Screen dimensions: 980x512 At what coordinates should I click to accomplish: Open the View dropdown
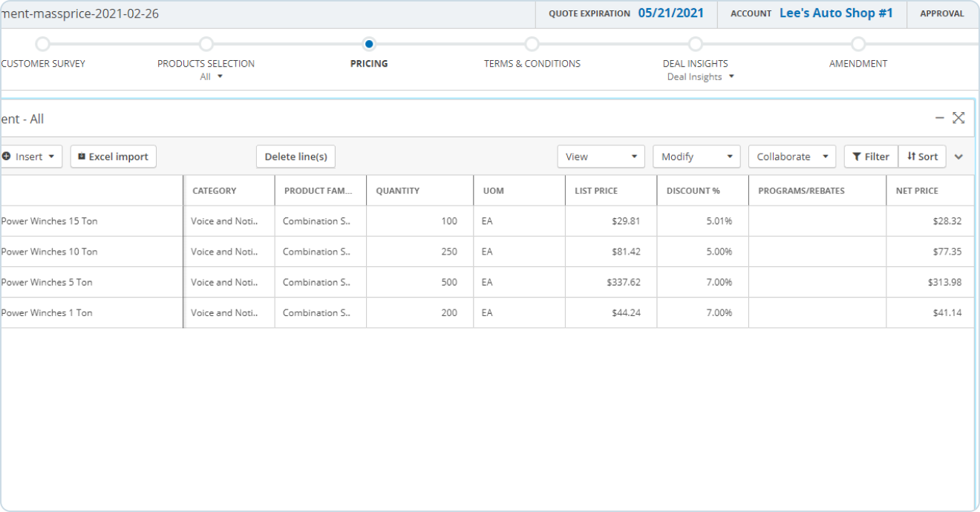pyautogui.click(x=601, y=157)
